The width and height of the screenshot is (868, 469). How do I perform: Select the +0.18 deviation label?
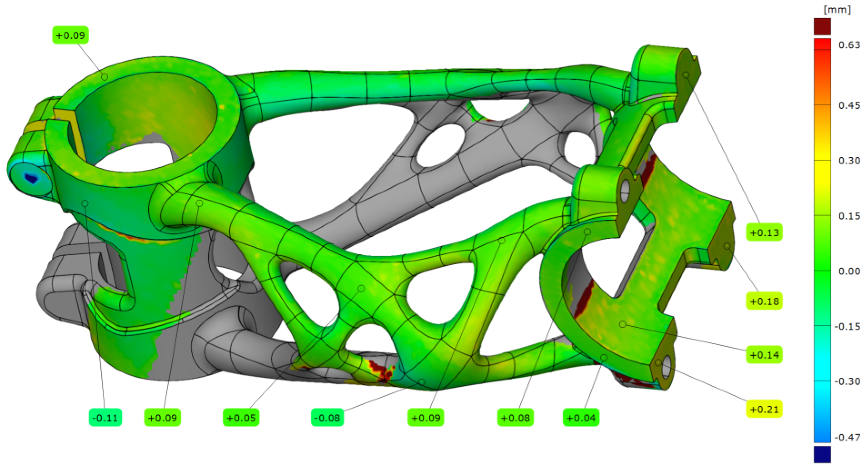pyautogui.click(x=764, y=301)
